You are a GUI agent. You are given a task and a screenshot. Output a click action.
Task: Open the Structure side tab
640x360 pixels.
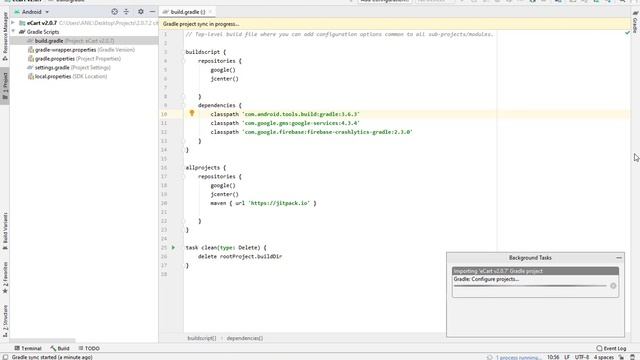5,321
